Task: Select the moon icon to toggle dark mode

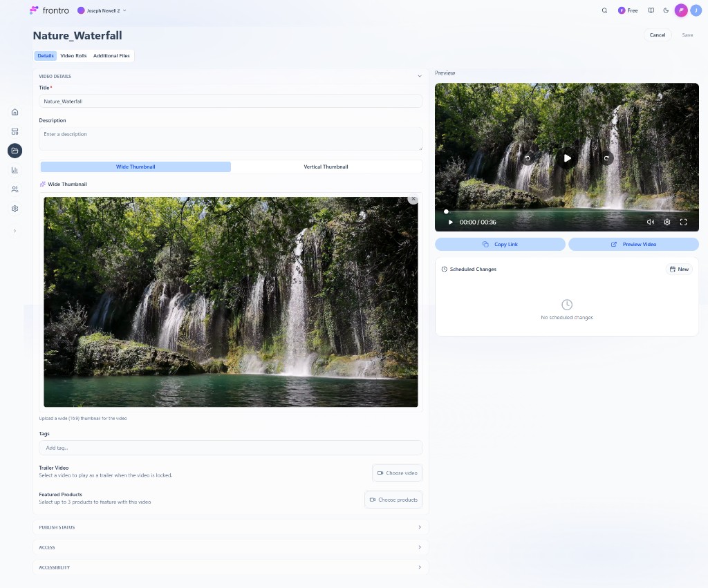Action: click(666, 10)
